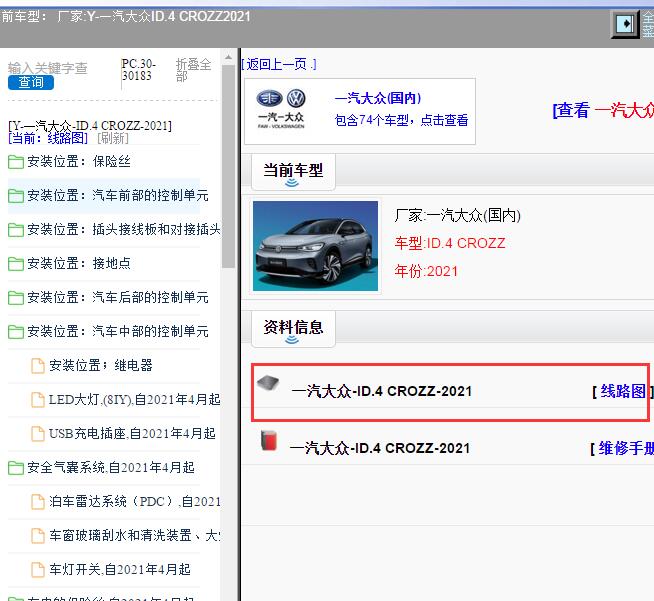Click the blue 查询 search button
Screen dimensions: 654x601
pyautogui.click(x=31, y=83)
